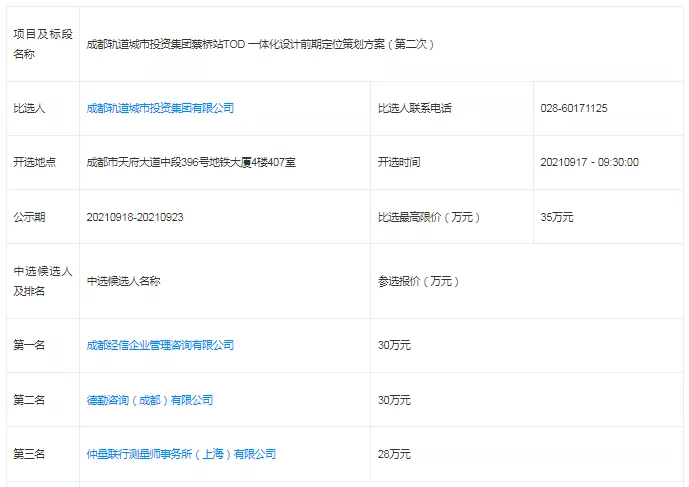Open first-place company 成都经信企业管理咨询有限公司
This screenshot has height=487, width=689.
pos(160,345)
